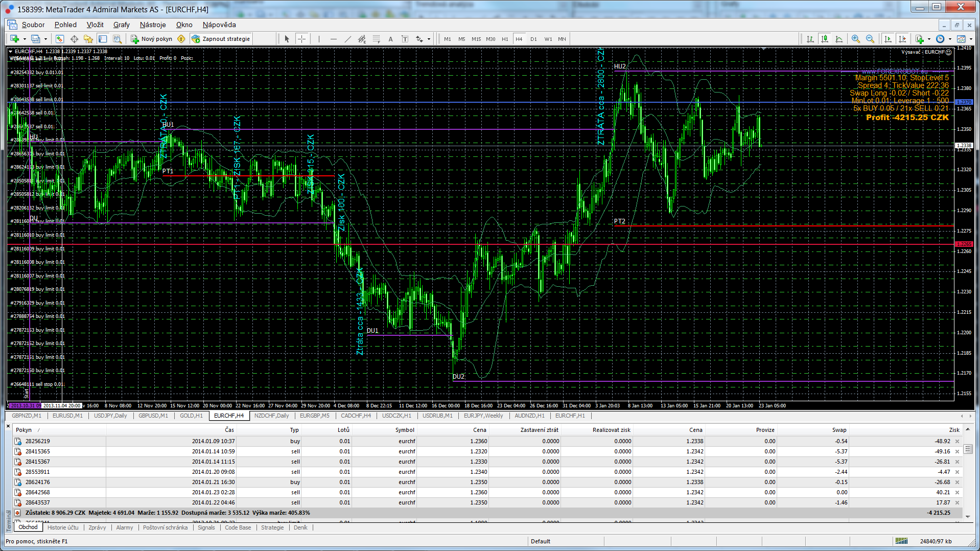Open the Templates icon
Screen dimensions: 980x551
tap(961, 39)
